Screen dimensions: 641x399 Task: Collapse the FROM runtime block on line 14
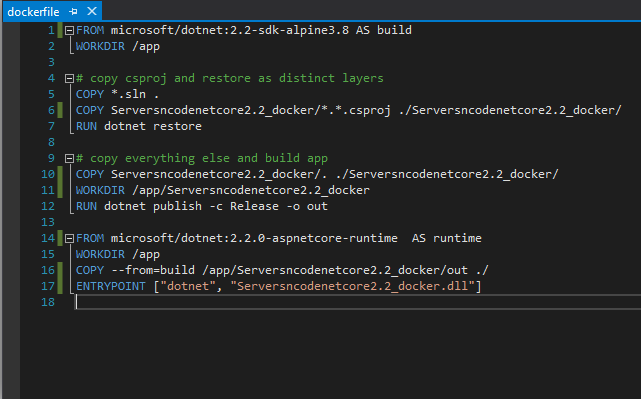coord(69,238)
